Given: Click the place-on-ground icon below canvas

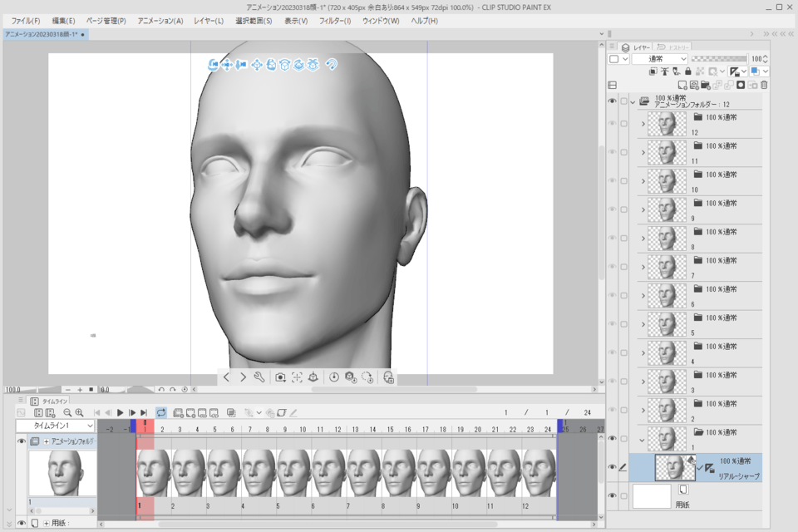Looking at the screenshot, I should [313, 377].
